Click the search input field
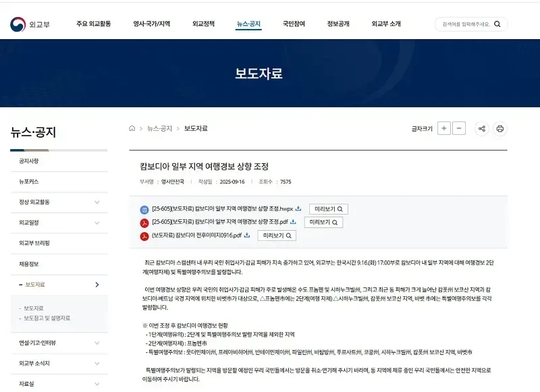 [464, 24]
